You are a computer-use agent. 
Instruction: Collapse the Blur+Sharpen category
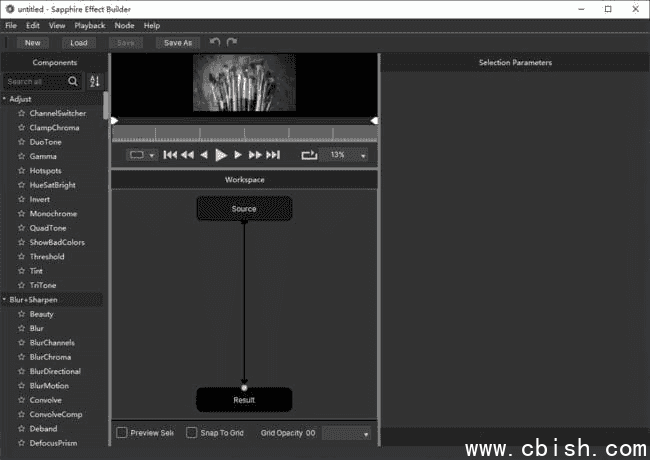(x=4, y=299)
